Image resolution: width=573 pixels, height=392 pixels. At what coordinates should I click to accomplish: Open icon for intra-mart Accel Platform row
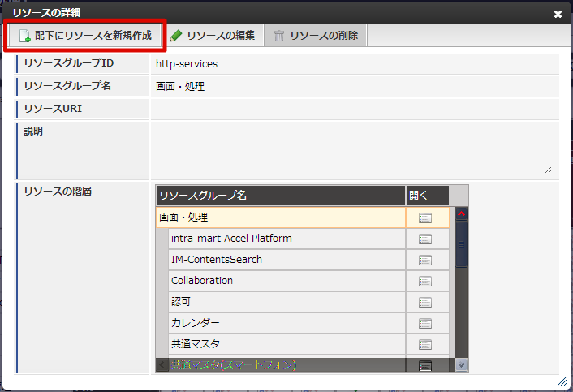coord(425,239)
